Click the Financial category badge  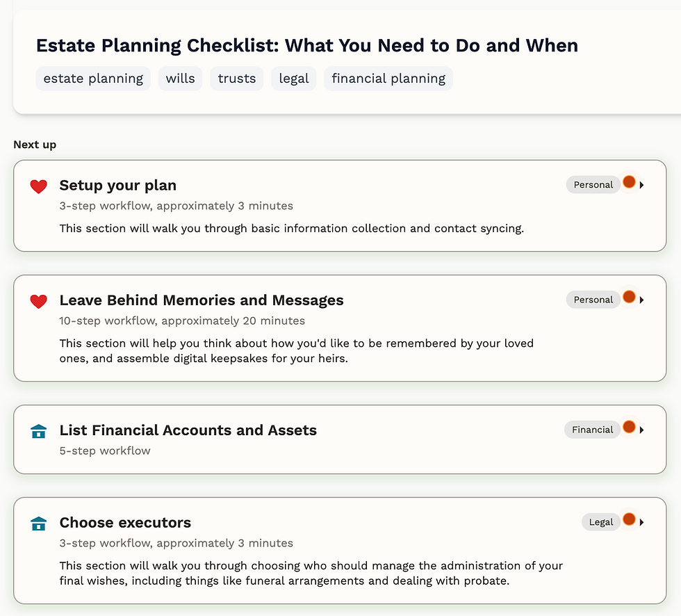[592, 430]
